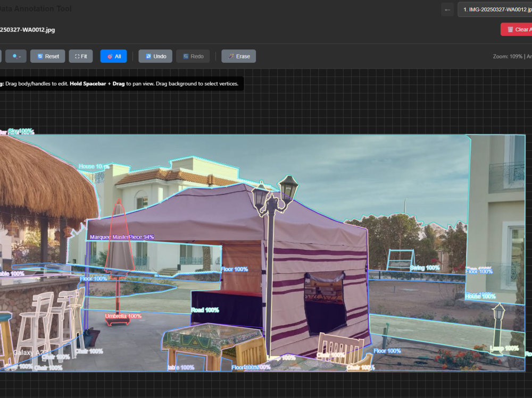Screen dimensions: 532x398
Task: Select the Lamp 100% annotation label
Action: click(504, 348)
